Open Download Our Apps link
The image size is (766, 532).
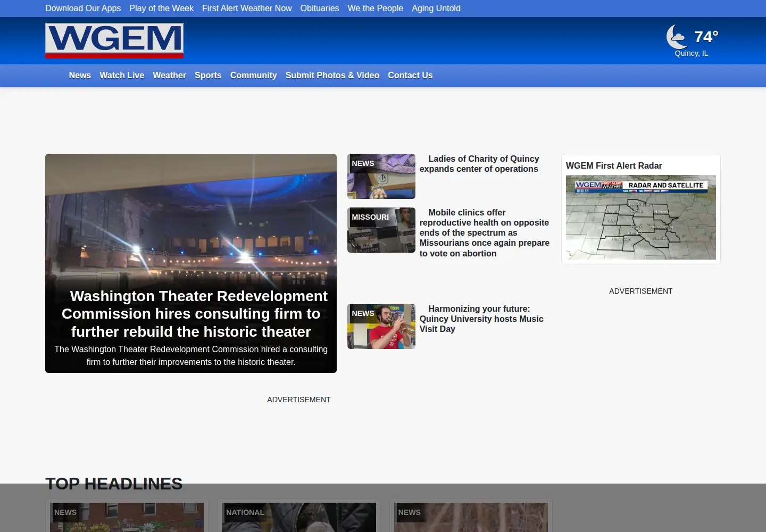point(83,9)
